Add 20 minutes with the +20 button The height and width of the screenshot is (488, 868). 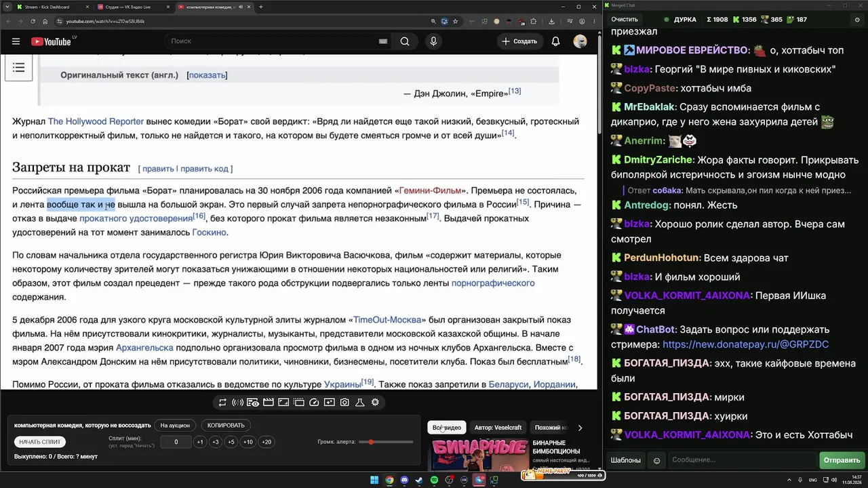[267, 442]
